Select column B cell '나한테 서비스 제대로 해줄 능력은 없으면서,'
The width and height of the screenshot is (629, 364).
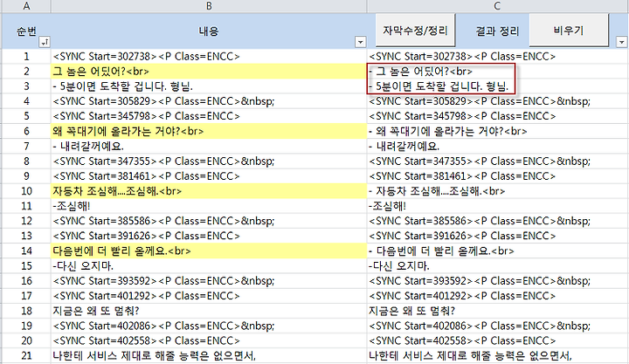(x=209, y=355)
